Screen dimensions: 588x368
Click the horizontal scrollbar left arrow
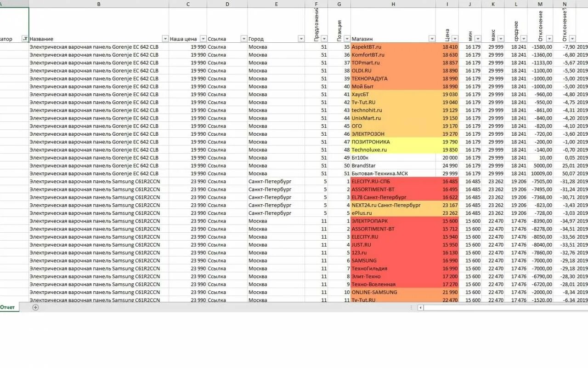click(x=420, y=307)
